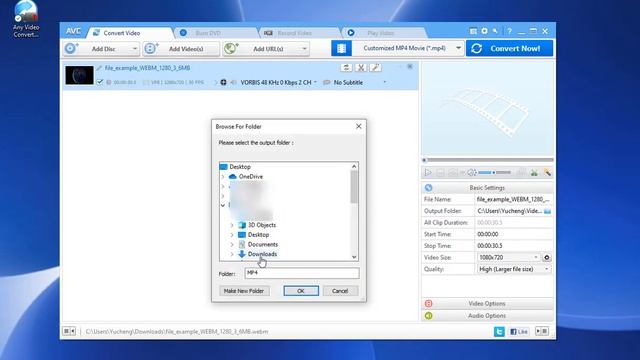
Task: Click the task list icon in title bar
Action: 473,31
